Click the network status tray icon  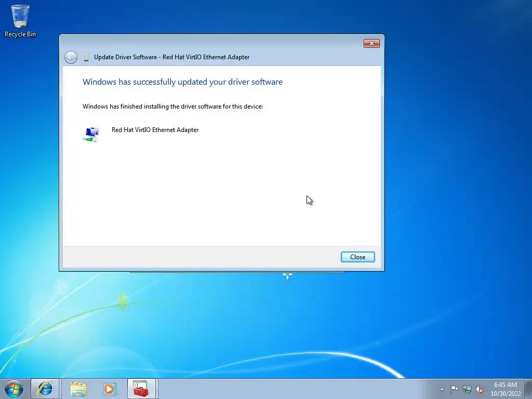pos(467,389)
